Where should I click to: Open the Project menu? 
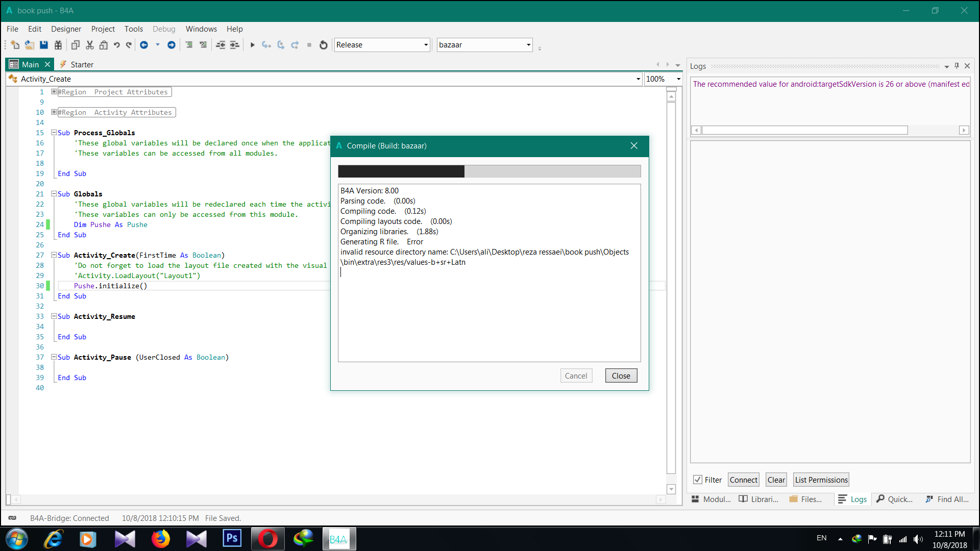coord(103,29)
